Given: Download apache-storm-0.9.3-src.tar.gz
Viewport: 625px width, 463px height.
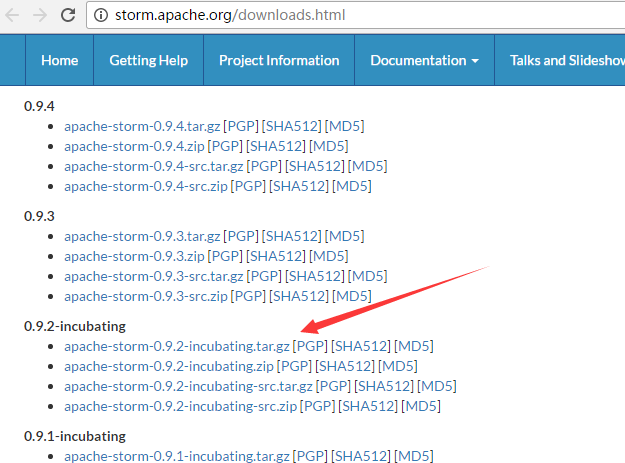Looking at the screenshot, I should [x=154, y=276].
